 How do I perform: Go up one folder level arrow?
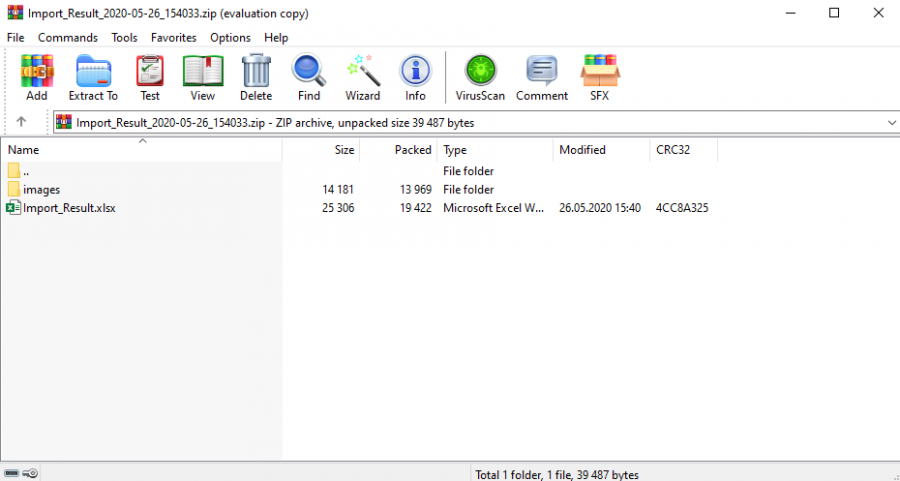pos(22,122)
